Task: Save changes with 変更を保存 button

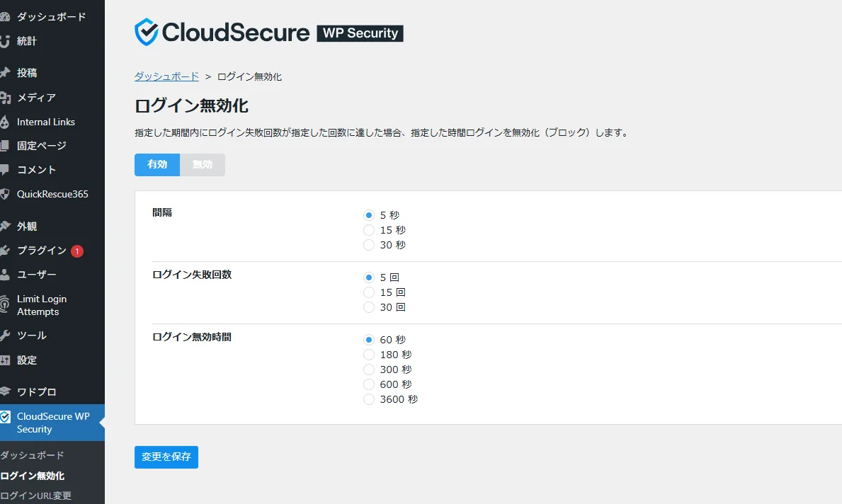Action: click(166, 457)
